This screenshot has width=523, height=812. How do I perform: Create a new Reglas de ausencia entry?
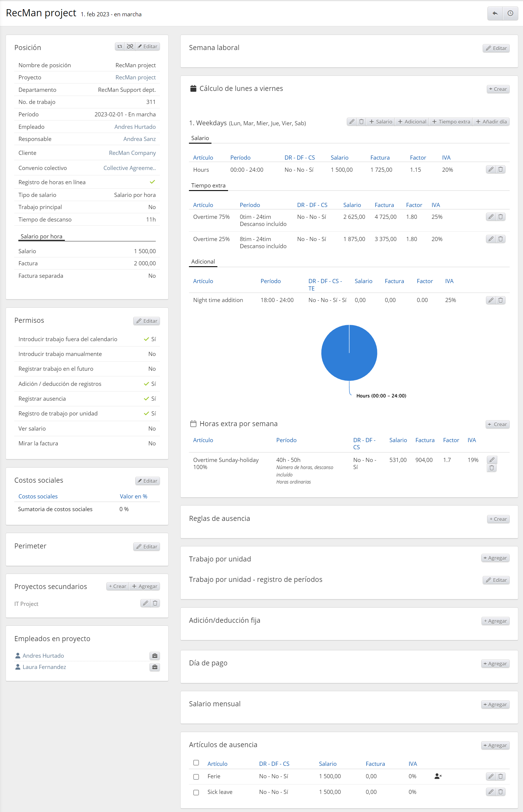[498, 519]
